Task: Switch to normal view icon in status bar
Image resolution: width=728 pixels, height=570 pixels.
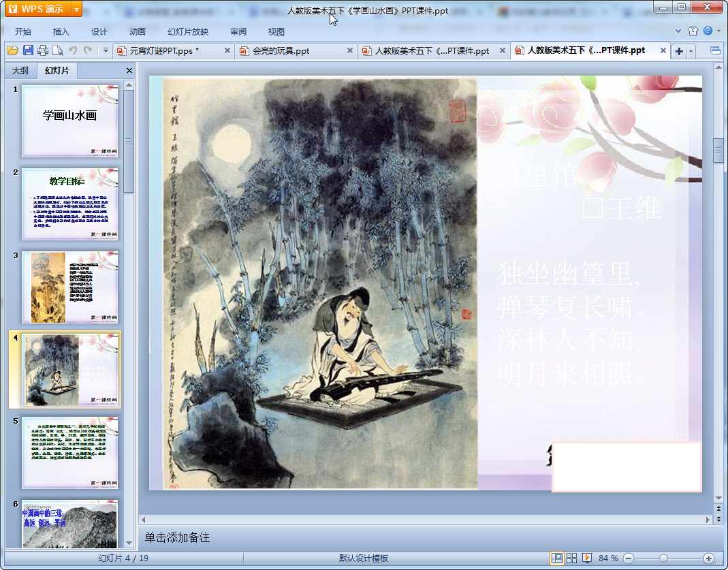Action: [x=556, y=558]
